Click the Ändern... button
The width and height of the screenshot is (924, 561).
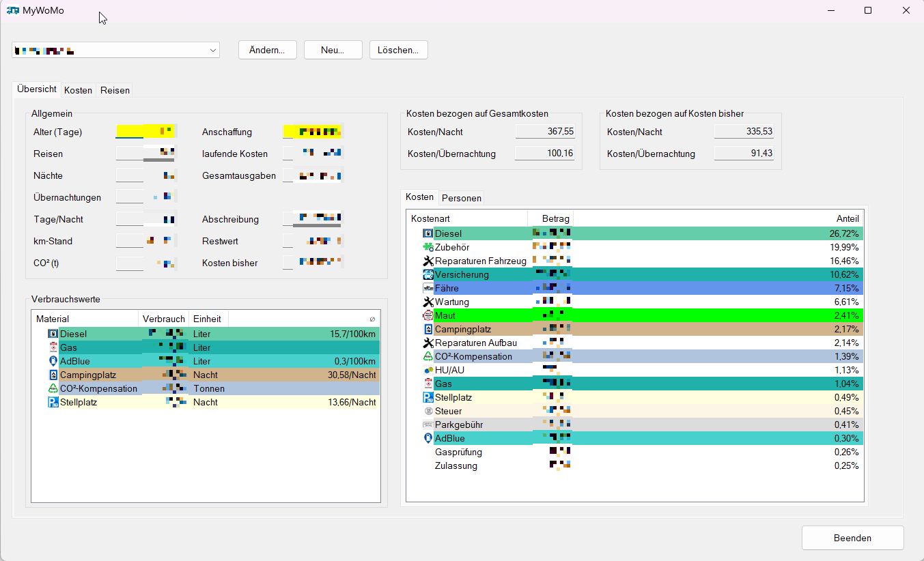(267, 50)
